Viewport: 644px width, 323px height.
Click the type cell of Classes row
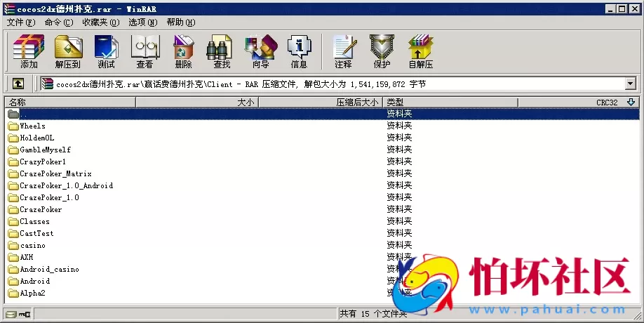[399, 221]
